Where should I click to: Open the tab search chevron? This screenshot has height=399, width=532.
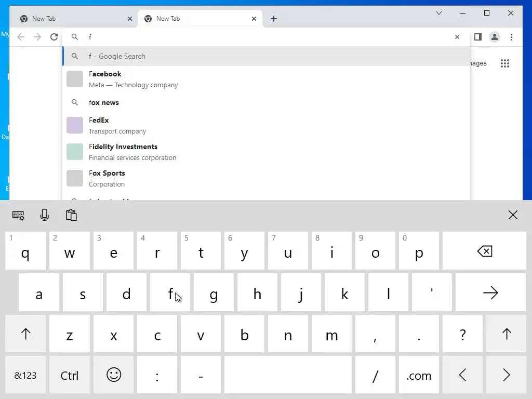tap(438, 13)
